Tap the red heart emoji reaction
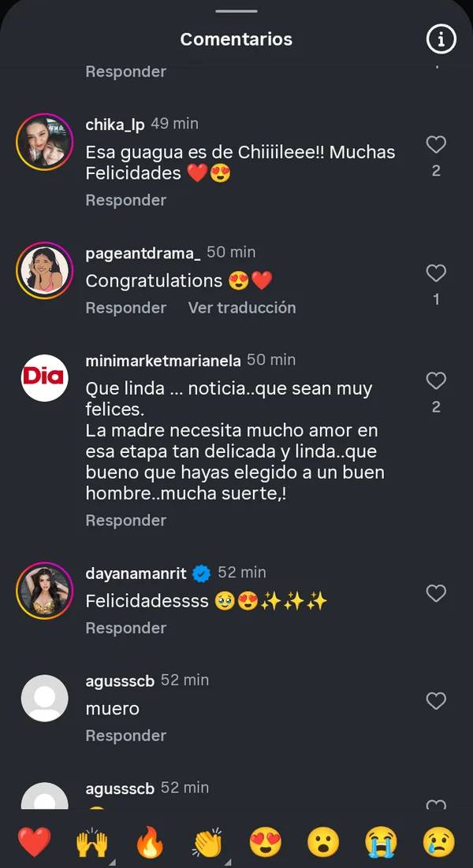 click(34, 842)
